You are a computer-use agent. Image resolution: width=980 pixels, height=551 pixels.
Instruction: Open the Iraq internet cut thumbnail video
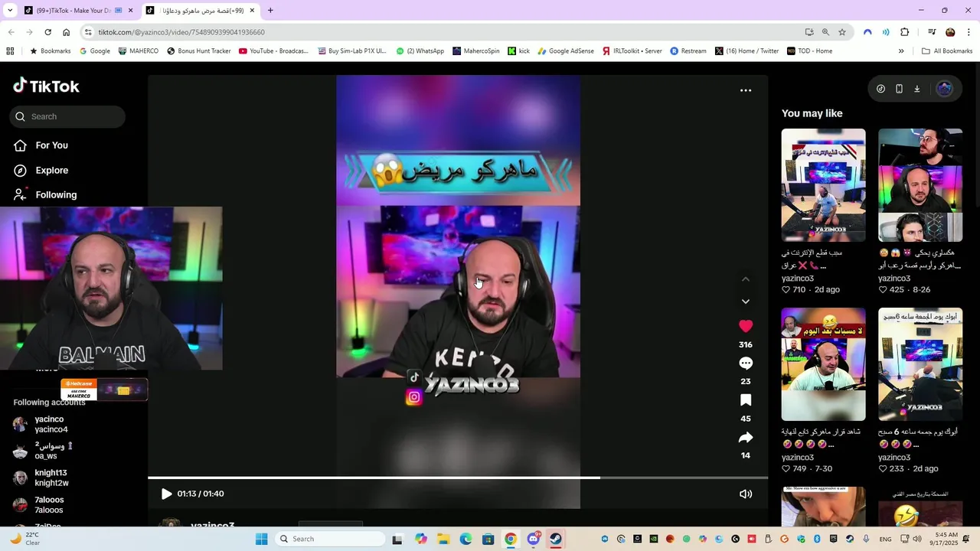[x=823, y=185]
